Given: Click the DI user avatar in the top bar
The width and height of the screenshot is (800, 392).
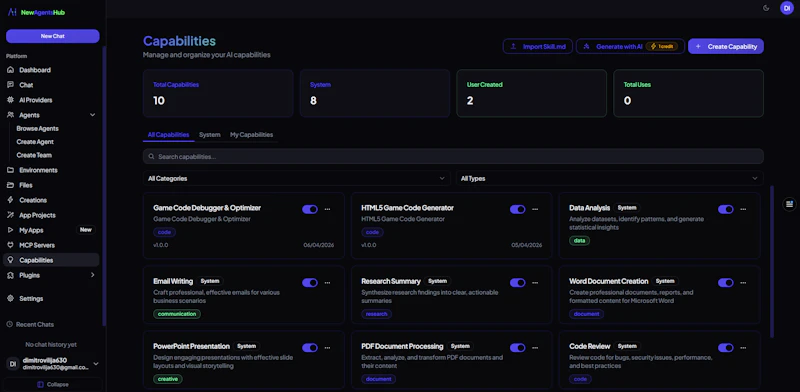Looking at the screenshot, I should coord(787,8).
